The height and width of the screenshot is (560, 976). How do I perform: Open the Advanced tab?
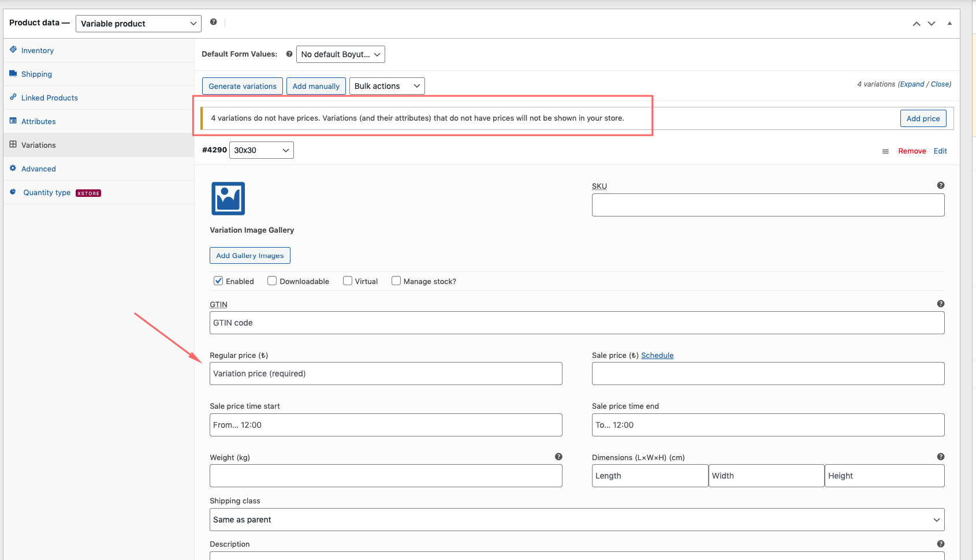[x=99, y=169]
